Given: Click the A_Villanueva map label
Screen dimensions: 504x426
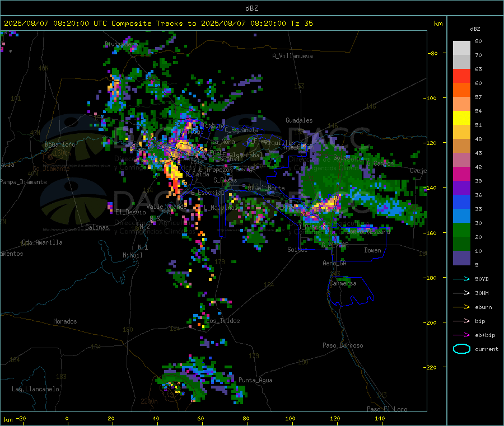Looking at the screenshot, I should pyautogui.click(x=292, y=56).
